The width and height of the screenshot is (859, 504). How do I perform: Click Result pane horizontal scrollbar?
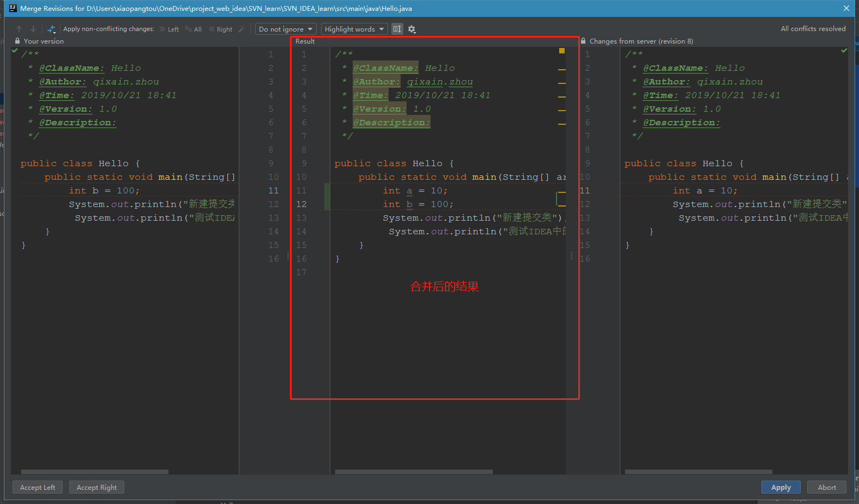coord(414,472)
